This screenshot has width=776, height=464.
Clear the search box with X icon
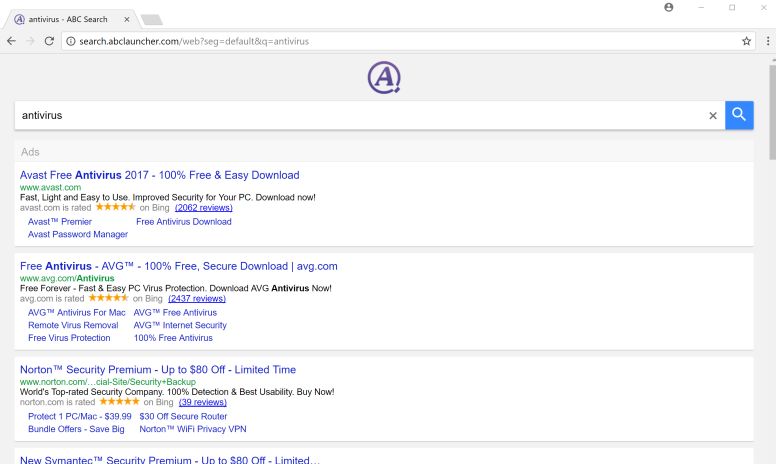point(713,116)
